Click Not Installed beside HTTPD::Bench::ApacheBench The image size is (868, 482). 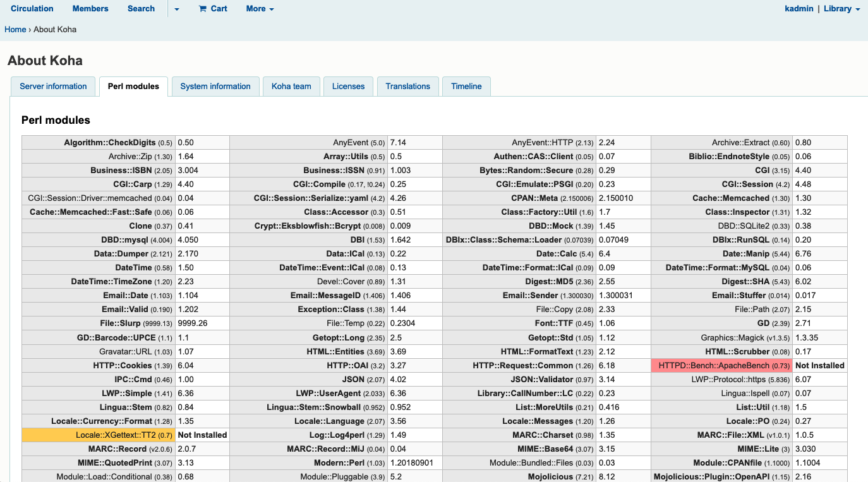(819, 366)
